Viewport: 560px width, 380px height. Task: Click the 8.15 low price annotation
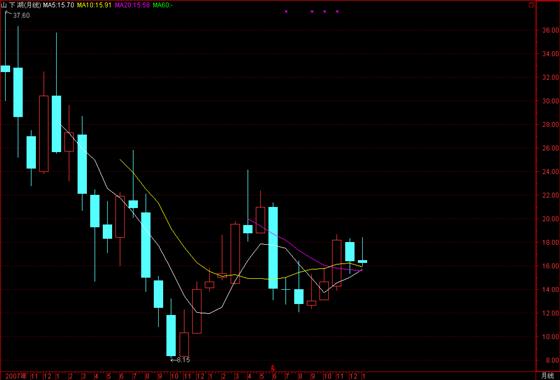tap(181, 360)
